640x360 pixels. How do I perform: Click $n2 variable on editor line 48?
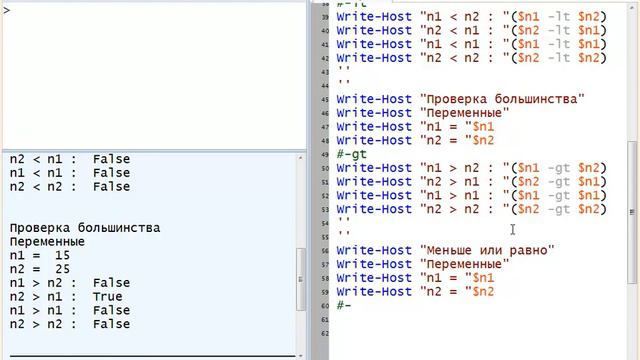coord(483,140)
